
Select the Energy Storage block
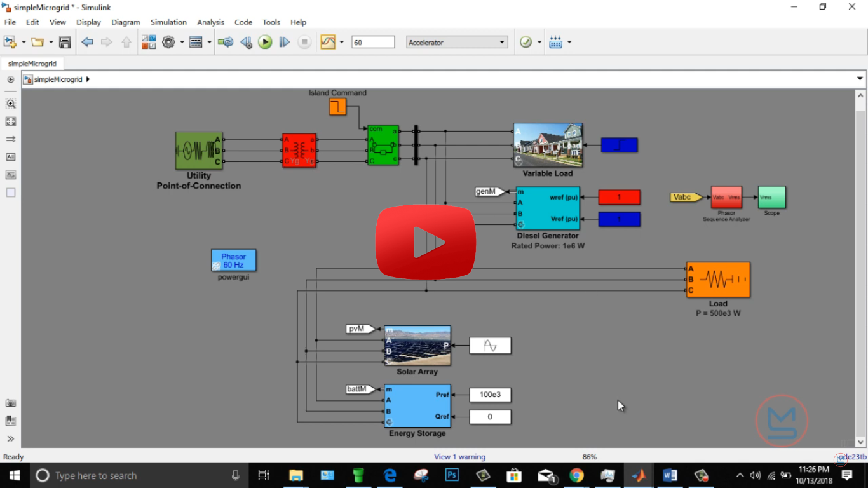point(417,405)
